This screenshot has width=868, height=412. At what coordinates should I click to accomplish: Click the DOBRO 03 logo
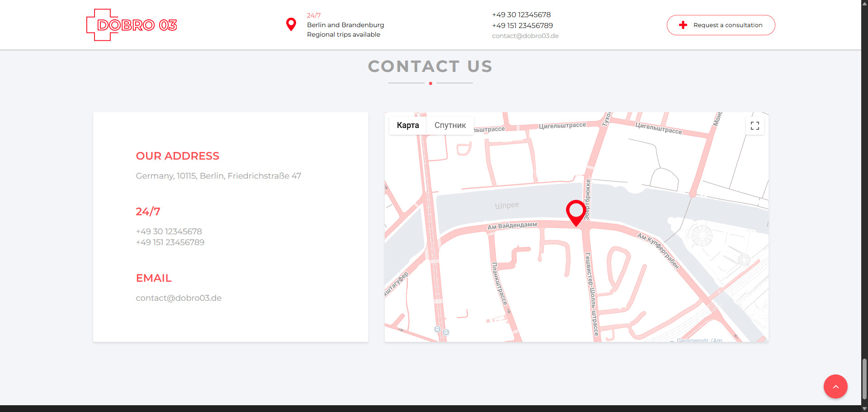[132, 25]
